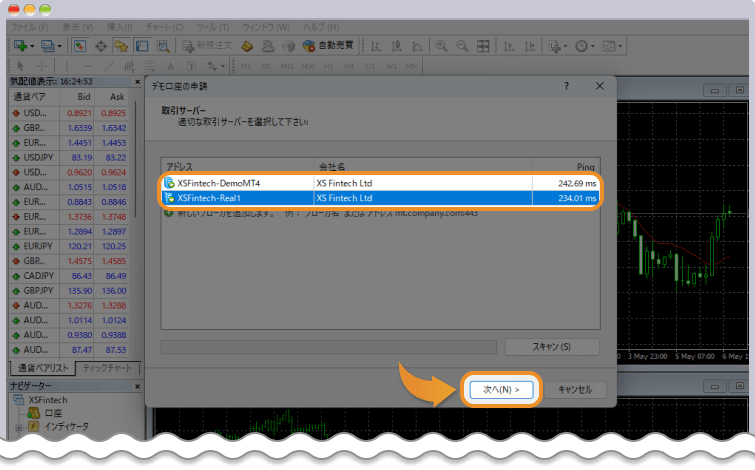Toggle the Navigator folder-star icon
This screenshot has width=755, height=470.
click(121, 46)
